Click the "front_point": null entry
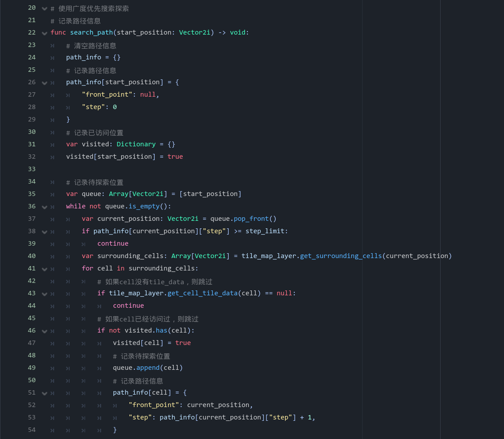504x439 pixels. coord(120,94)
